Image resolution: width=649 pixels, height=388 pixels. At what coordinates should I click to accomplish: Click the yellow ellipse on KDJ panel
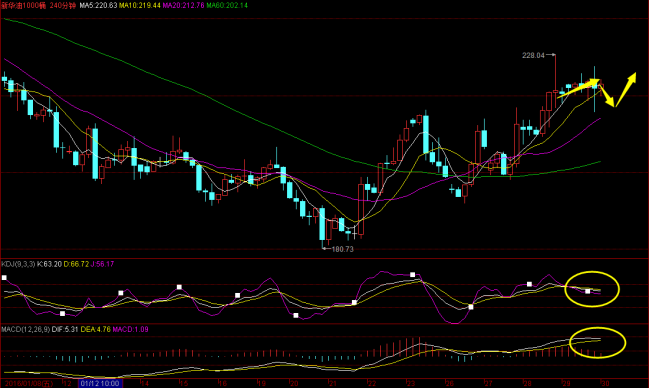(592, 289)
